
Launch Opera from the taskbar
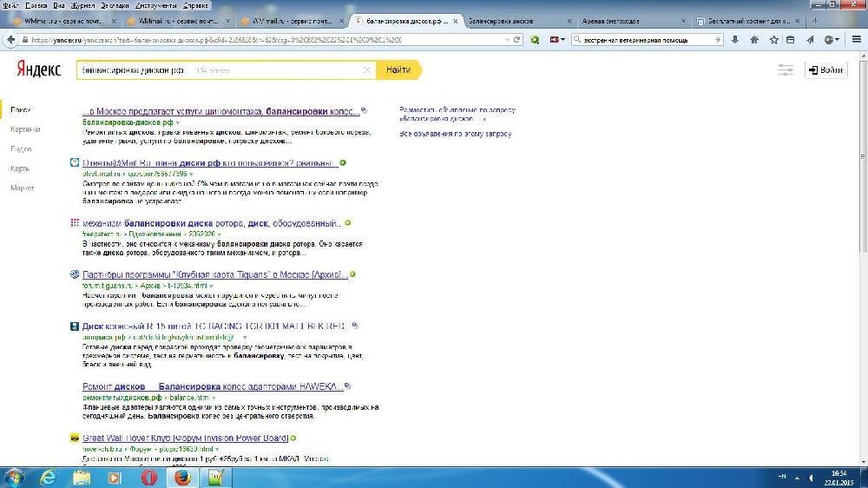click(x=149, y=478)
